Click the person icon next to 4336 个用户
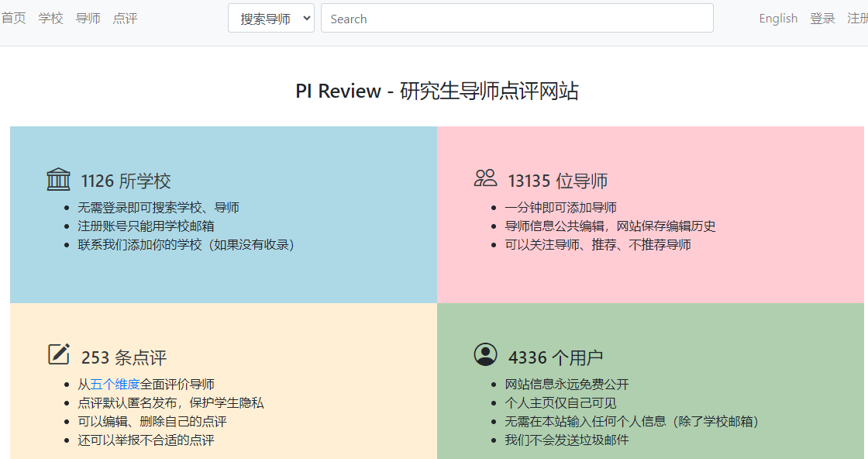868x459 pixels. pyautogui.click(x=485, y=354)
